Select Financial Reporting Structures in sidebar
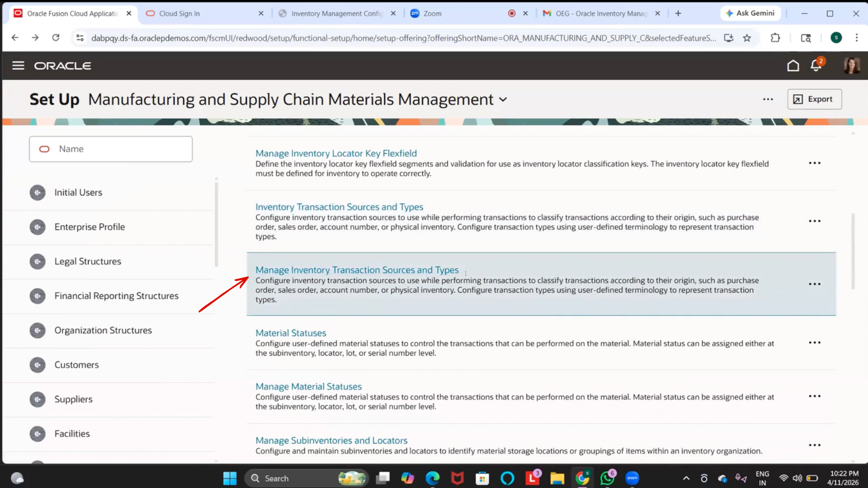Viewport: 868px width, 488px height. [116, 296]
